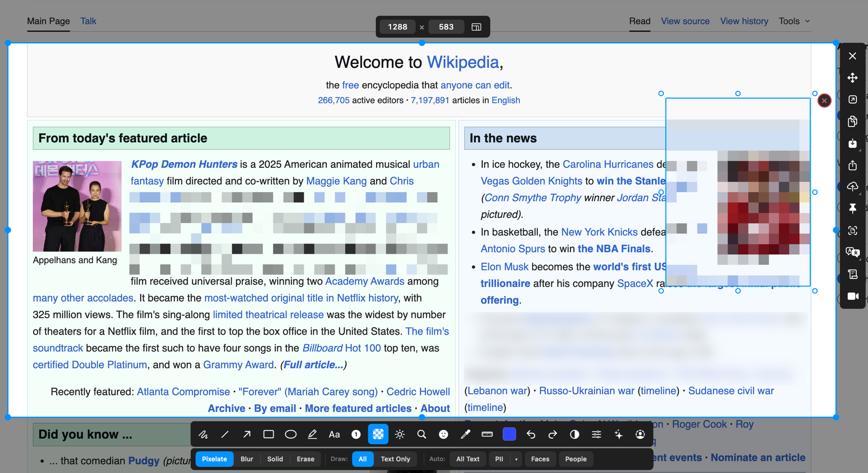Set Draw mode to Text Only

[x=395, y=459]
